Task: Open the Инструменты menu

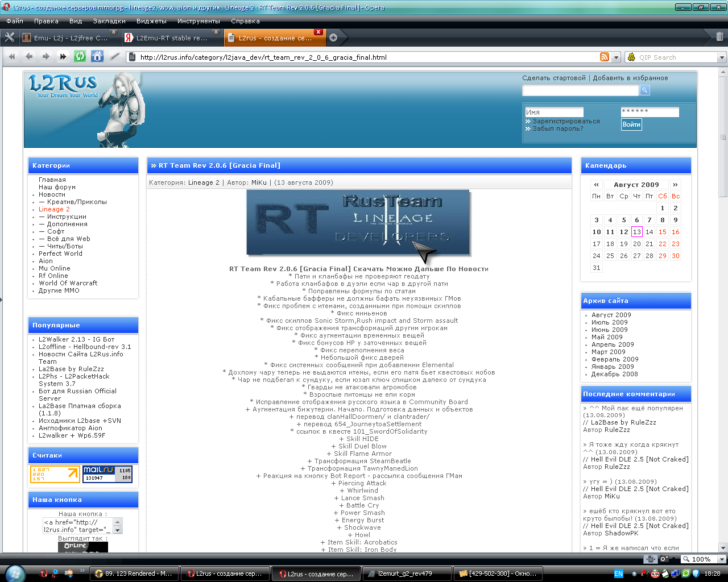Action: pos(198,21)
